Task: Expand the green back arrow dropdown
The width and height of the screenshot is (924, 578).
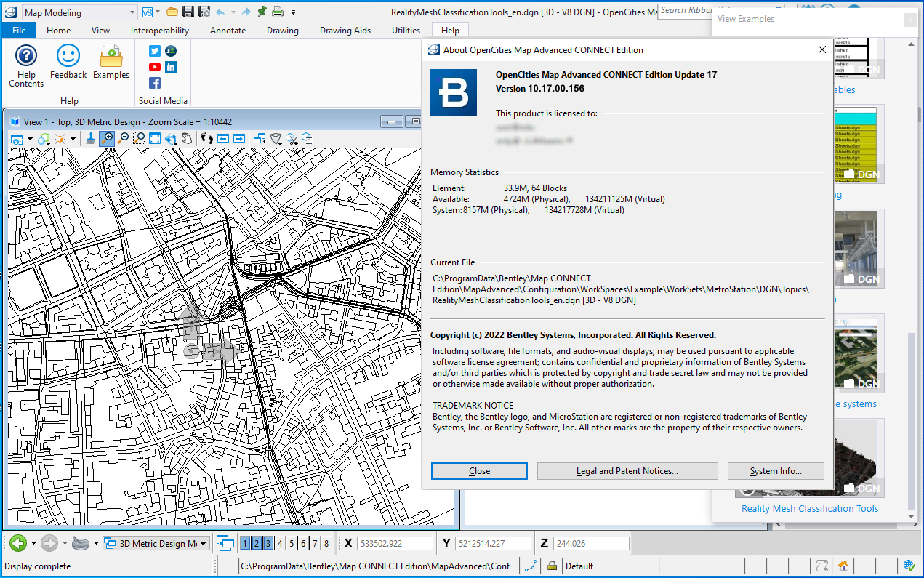Action: click(x=33, y=543)
